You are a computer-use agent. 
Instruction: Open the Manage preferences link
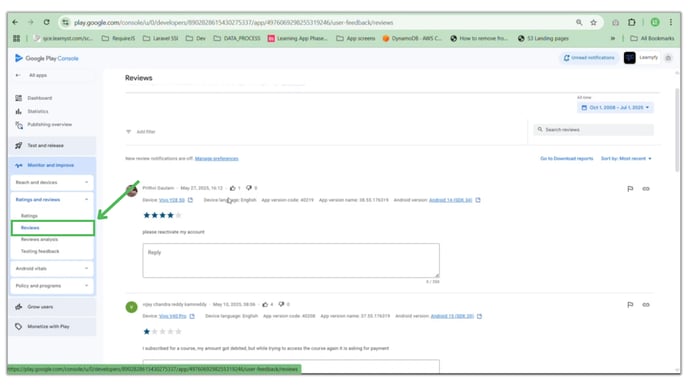(217, 159)
